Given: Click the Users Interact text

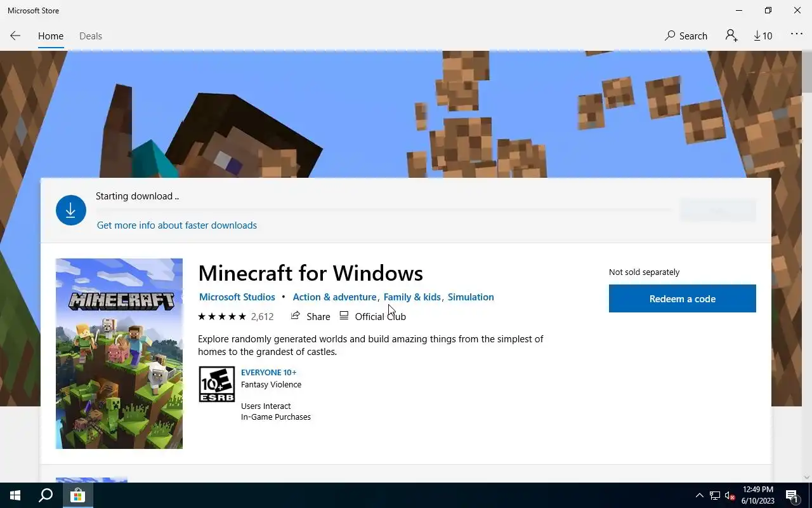Looking at the screenshot, I should coord(266,406).
